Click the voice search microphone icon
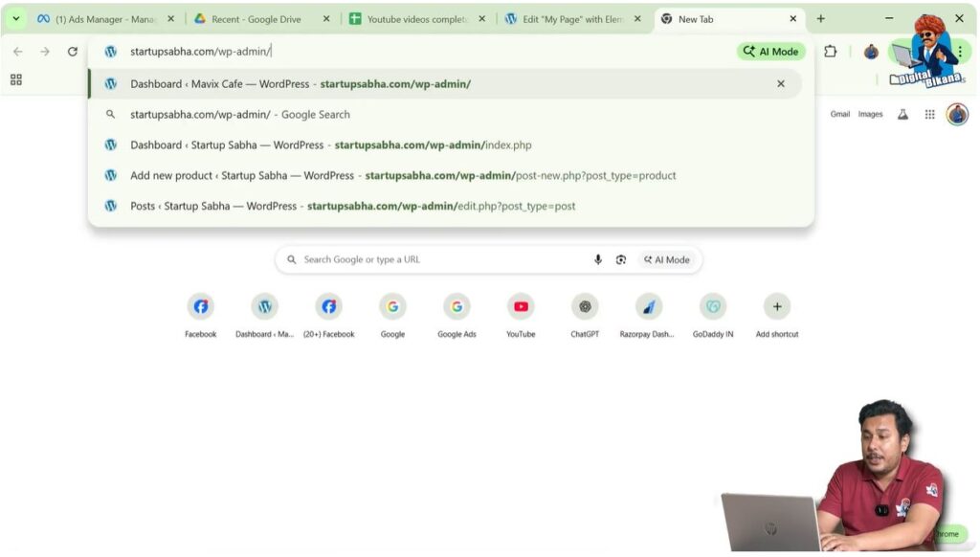980x557 pixels. pyautogui.click(x=598, y=258)
